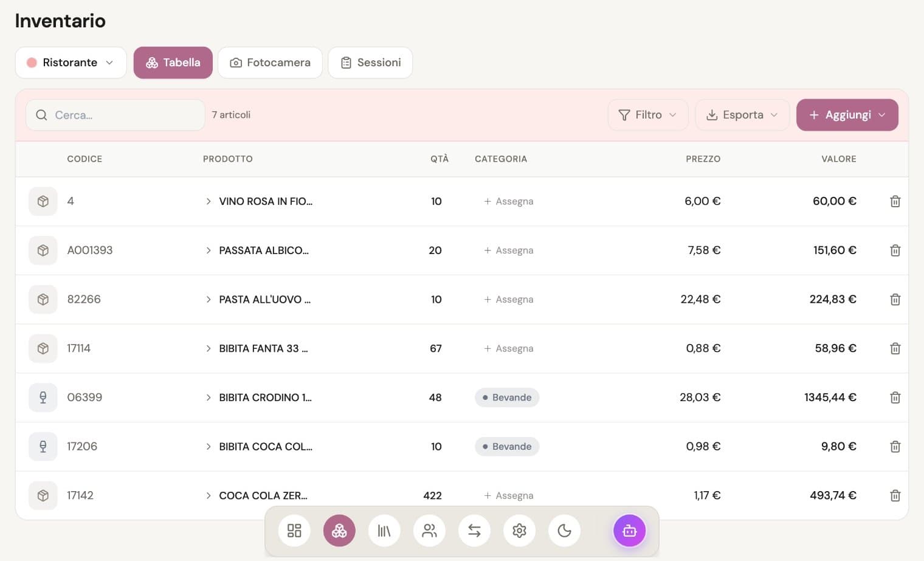Select the inventory boxes icon in dock
924x561 pixels.
(339, 531)
